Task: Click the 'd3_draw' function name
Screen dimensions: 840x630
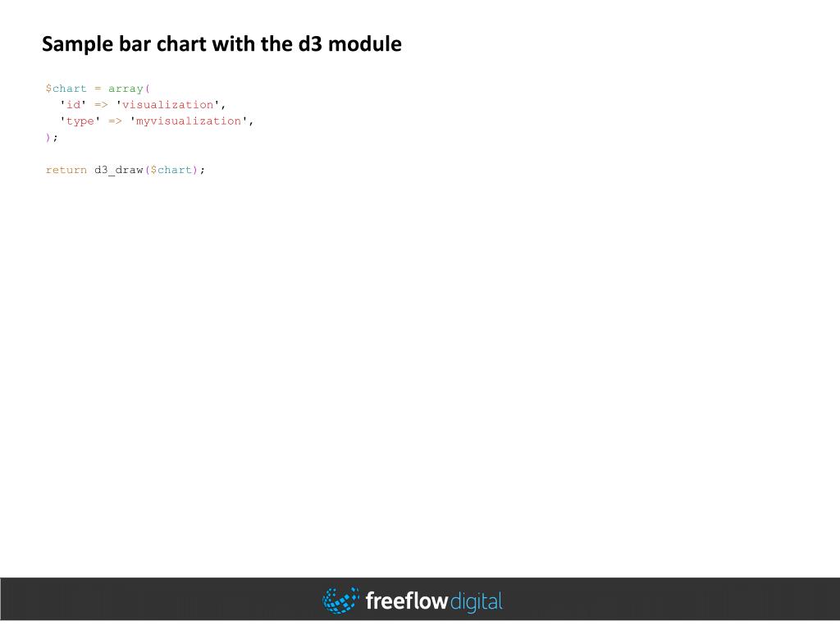Action: pyautogui.click(x=118, y=170)
